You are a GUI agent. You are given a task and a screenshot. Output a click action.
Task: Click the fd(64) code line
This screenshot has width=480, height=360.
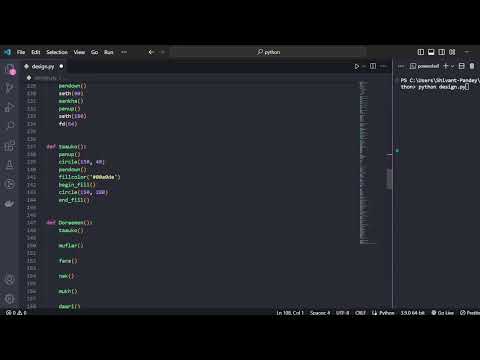(x=68, y=124)
